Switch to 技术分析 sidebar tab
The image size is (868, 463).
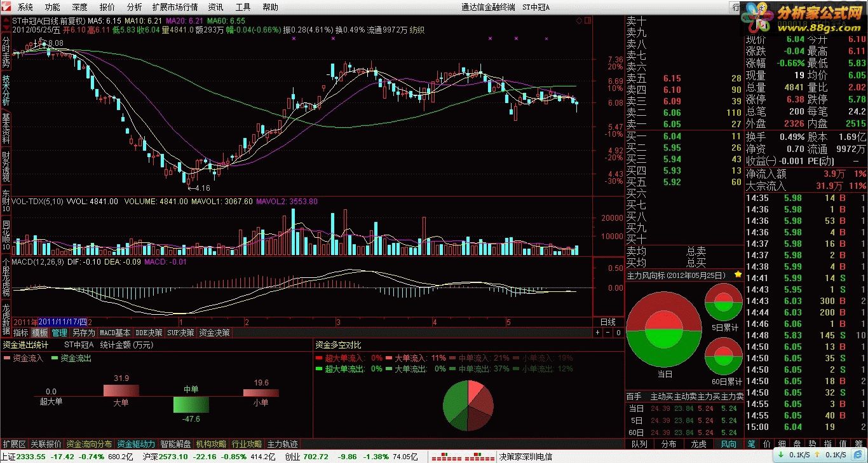click(x=6, y=91)
